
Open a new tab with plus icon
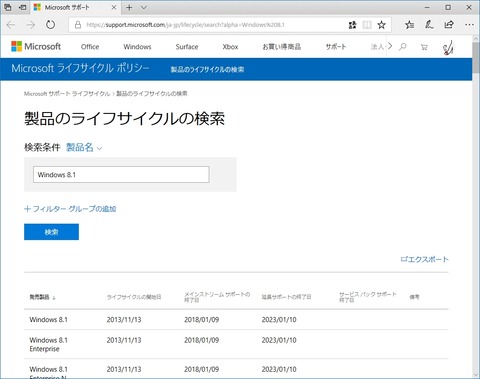click(x=129, y=8)
